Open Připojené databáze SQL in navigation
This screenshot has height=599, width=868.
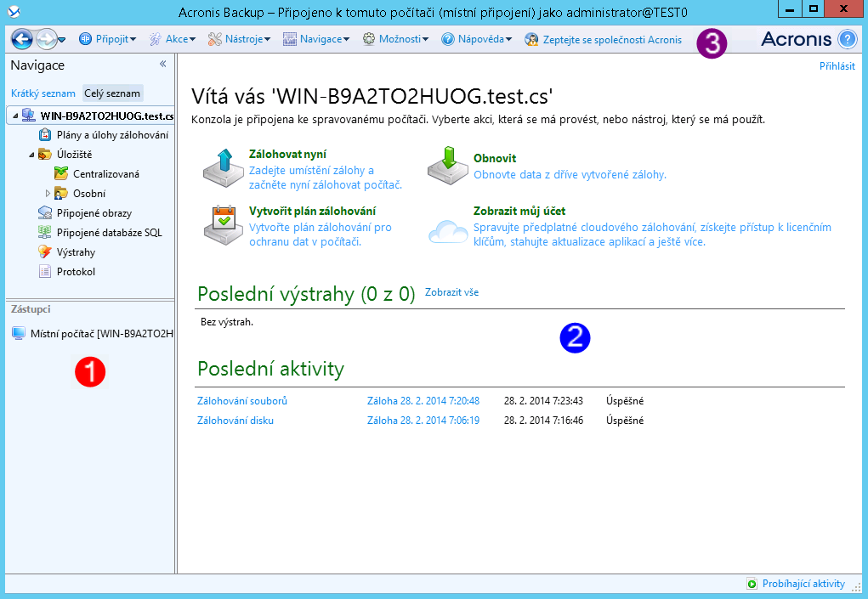pos(110,233)
